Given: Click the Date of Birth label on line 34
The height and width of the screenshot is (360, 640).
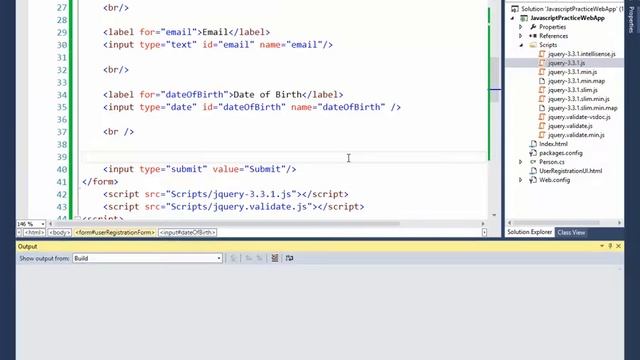Looking at the screenshot, I should click(223, 95).
